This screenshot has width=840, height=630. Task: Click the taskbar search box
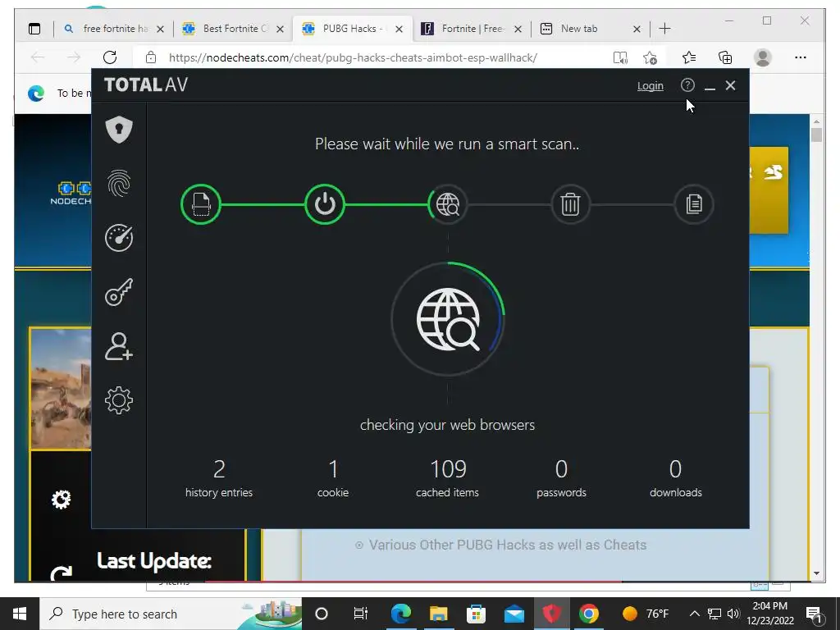click(171, 614)
